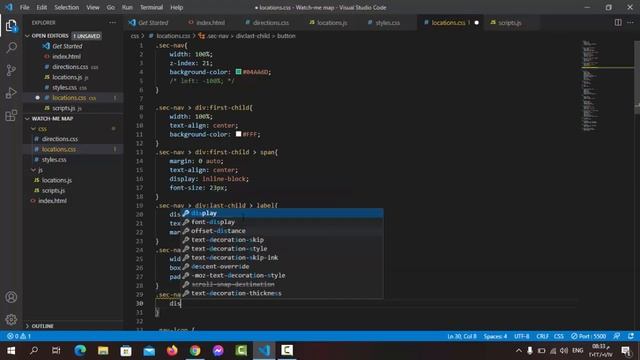640x360 pixels.
Task: Open the Extensions view
Action: click(11, 116)
